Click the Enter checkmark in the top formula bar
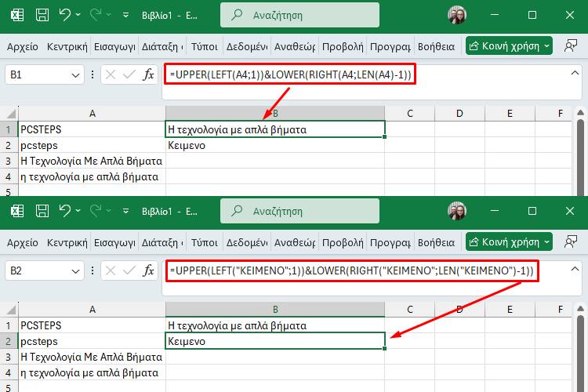This screenshot has height=392, width=588. pos(129,74)
